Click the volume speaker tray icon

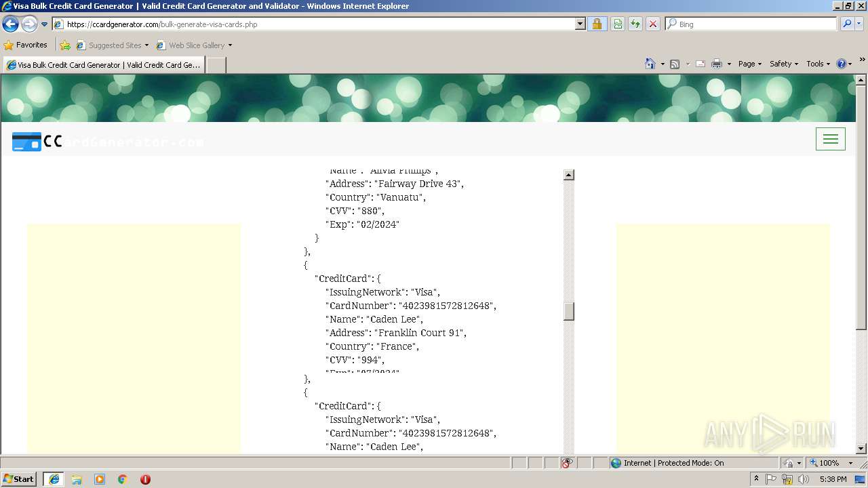pos(804,479)
